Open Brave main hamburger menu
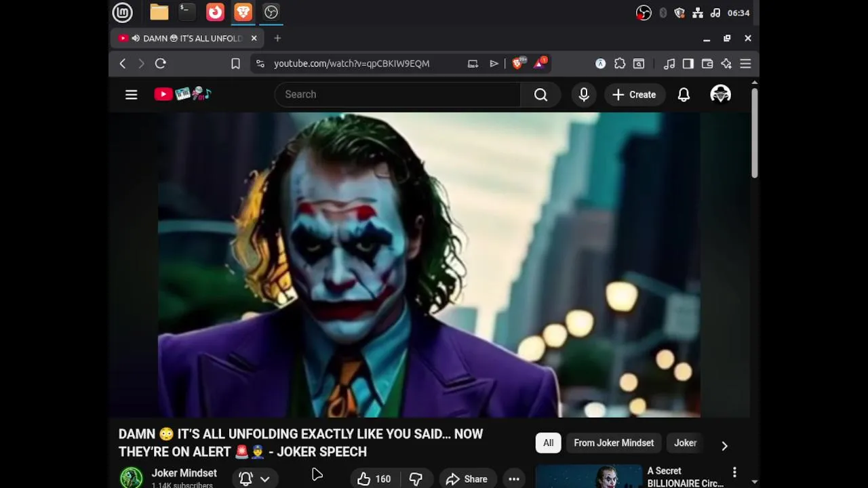This screenshot has width=868, height=488. click(x=745, y=64)
